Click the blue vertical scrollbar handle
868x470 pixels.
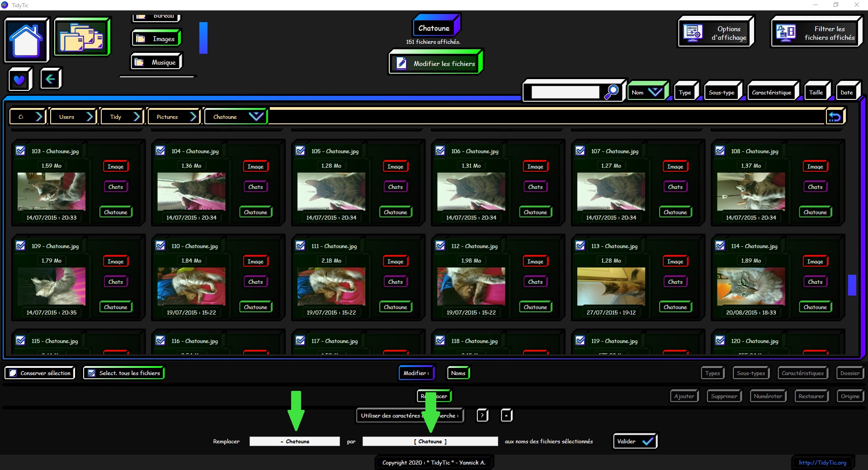[852, 285]
